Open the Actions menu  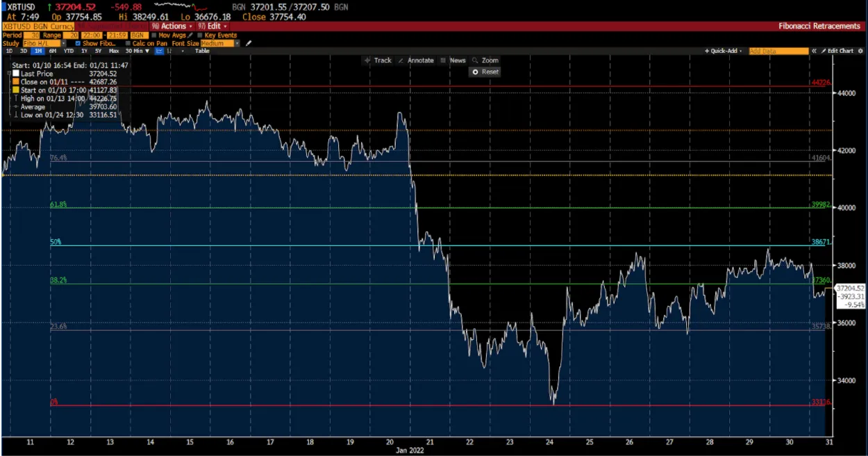click(x=172, y=26)
